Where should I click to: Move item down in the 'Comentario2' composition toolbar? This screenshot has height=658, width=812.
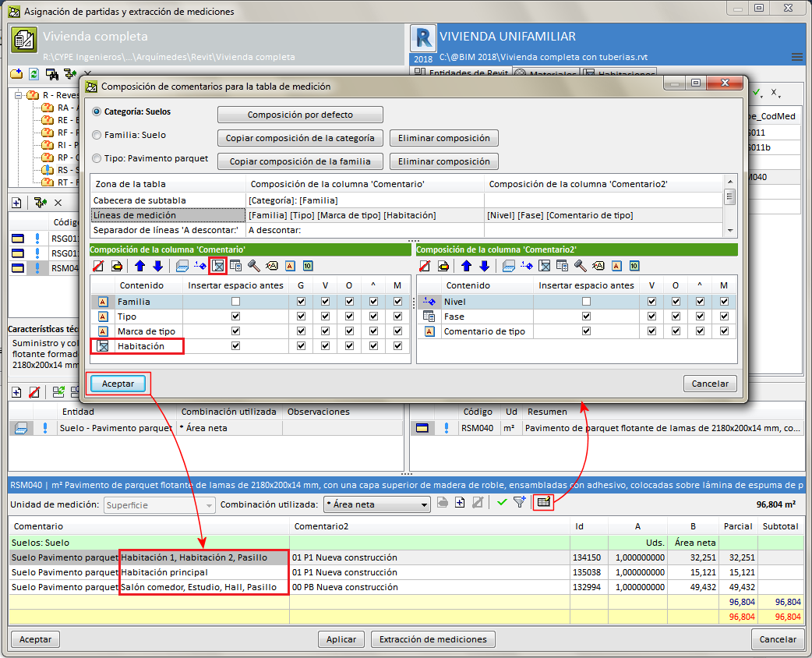[x=485, y=266]
